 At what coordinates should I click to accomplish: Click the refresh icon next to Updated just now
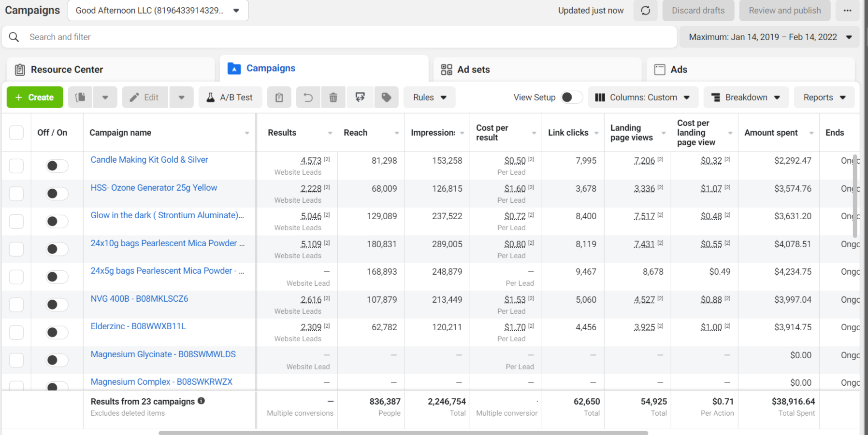(645, 11)
